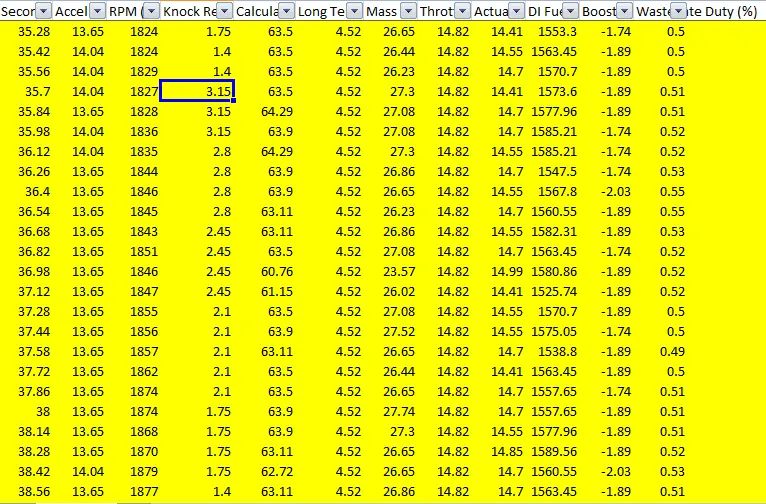The height and width of the screenshot is (504, 766).
Task: Open the Seconds column filter dropdown
Action: (x=45, y=11)
